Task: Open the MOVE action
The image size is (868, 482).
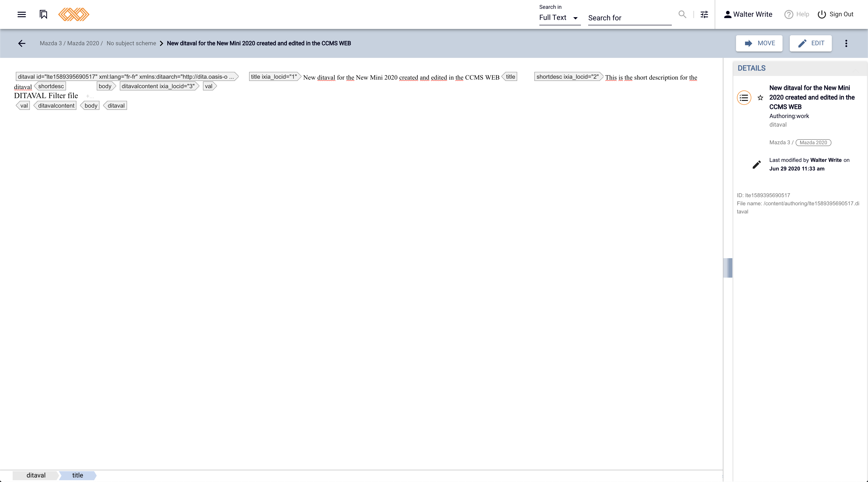Action: (x=759, y=43)
